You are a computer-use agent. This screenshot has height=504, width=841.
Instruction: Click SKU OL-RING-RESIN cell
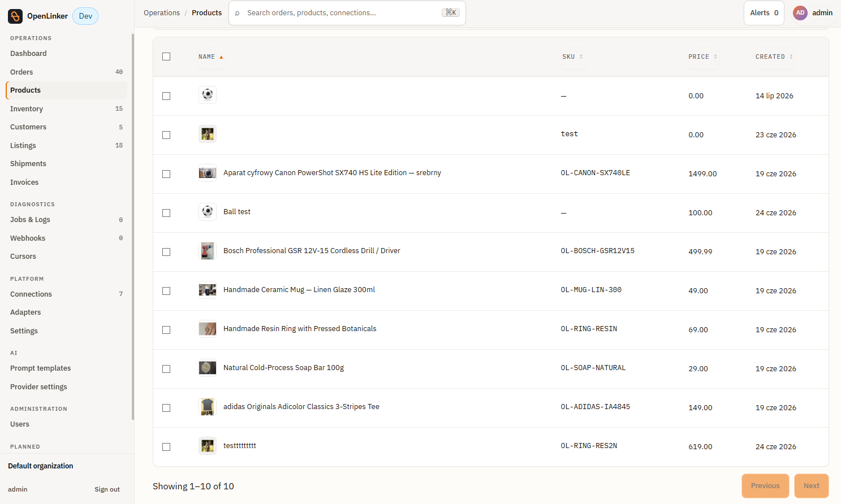pyautogui.click(x=589, y=329)
